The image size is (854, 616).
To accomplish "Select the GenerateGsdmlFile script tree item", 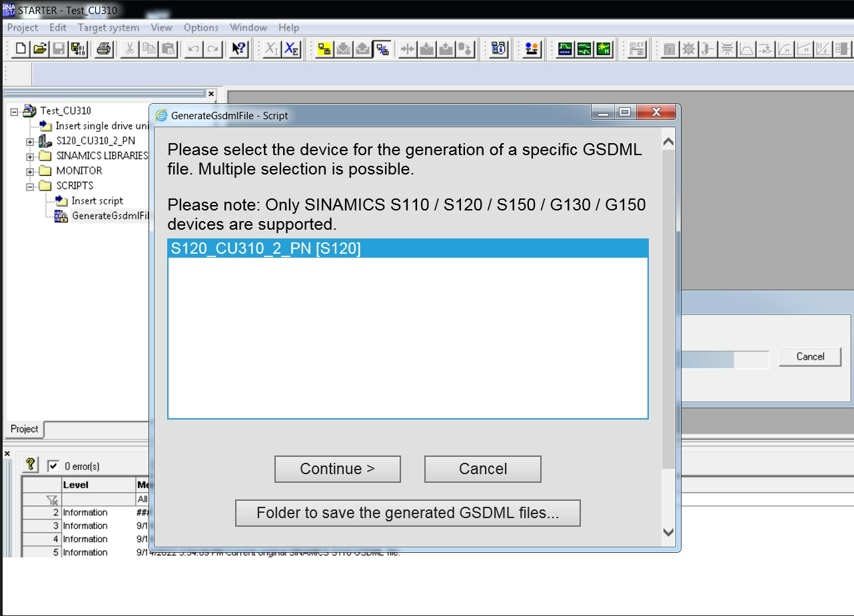I will [x=110, y=216].
